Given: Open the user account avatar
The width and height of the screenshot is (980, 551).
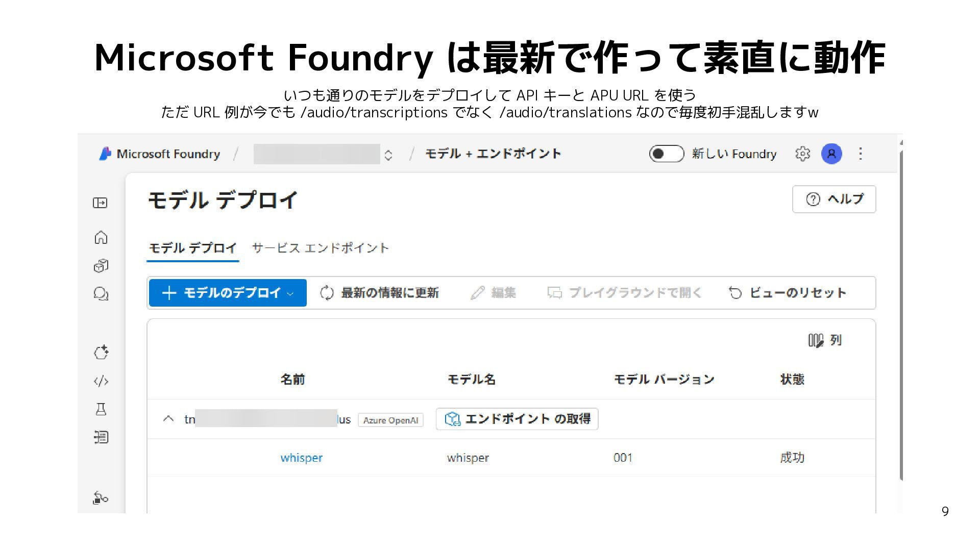Looking at the screenshot, I should point(831,154).
